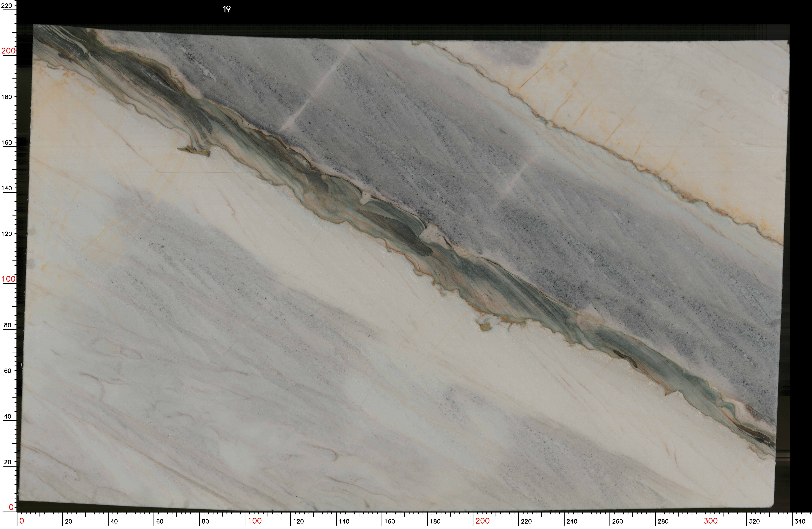Image resolution: width=812 pixels, height=529 pixels.
Task: Click the red "0" on vertical ruler
Action: (x=11, y=507)
